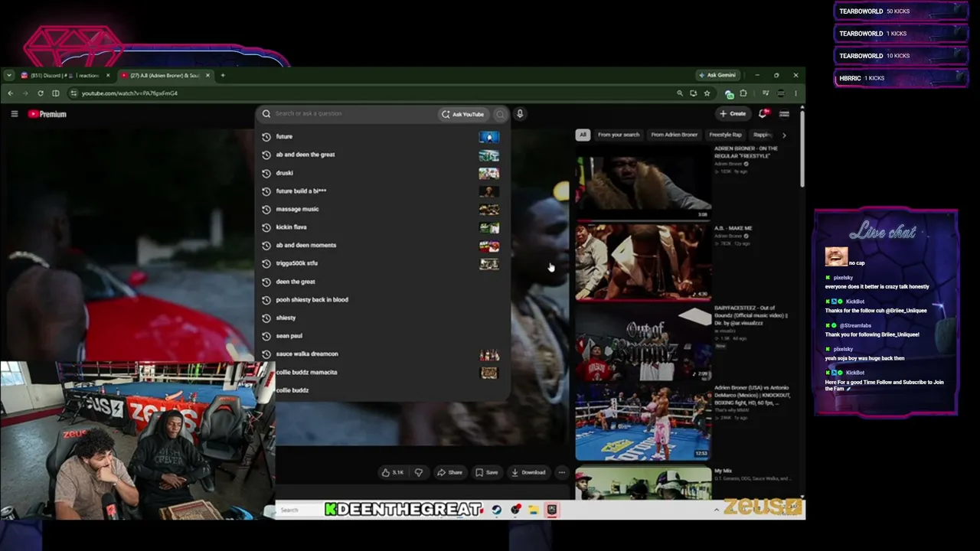Screen dimensions: 980x551
Task: Select the 'massage music' suggestion
Action: [381, 209]
